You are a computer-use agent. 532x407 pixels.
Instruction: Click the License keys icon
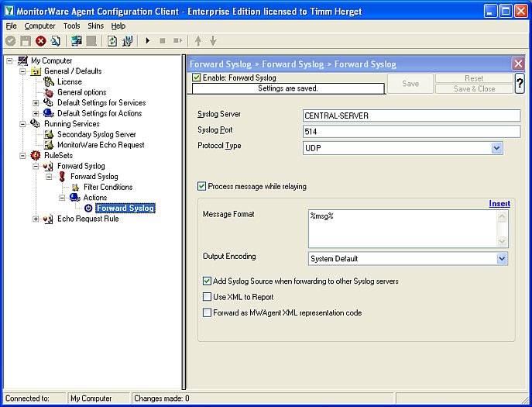tap(49, 82)
